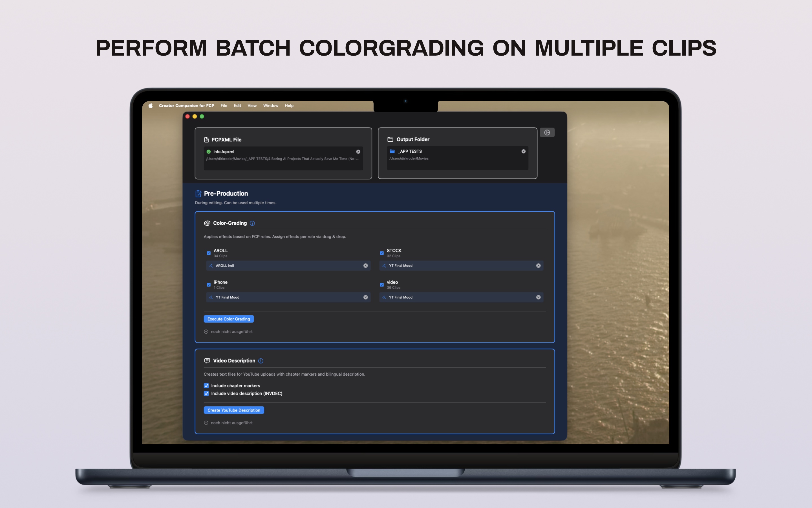Click the Video Description speech bubble icon
Viewport: 812px width, 508px height.
[207, 360]
